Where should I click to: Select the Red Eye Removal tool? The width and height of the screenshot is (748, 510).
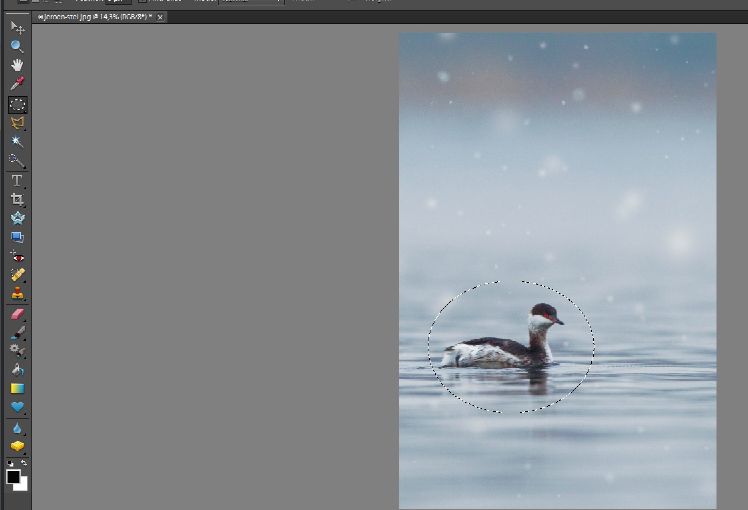(17, 257)
